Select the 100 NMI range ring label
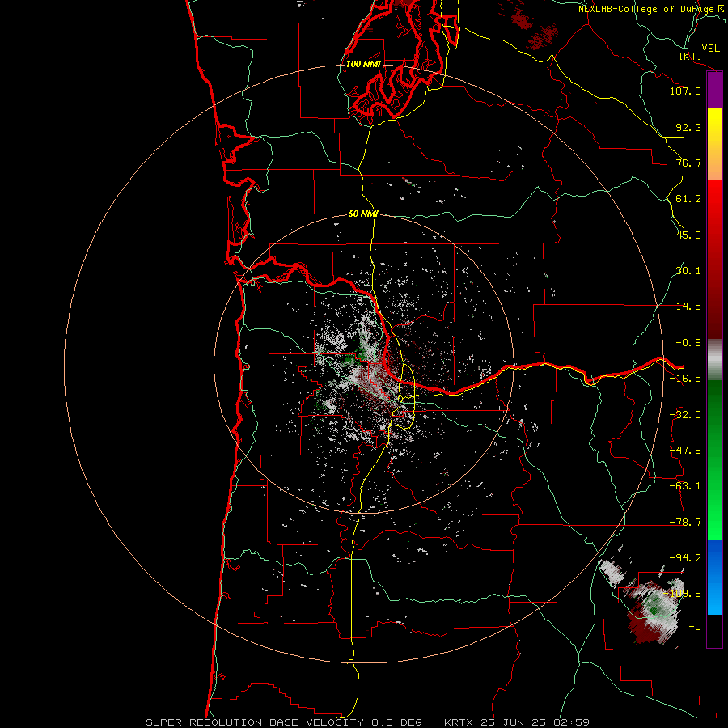Image resolution: width=728 pixels, height=728 pixels. pyautogui.click(x=363, y=64)
